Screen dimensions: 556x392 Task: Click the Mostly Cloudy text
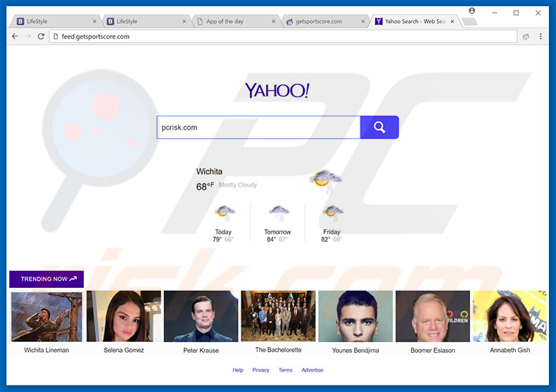pyautogui.click(x=238, y=185)
